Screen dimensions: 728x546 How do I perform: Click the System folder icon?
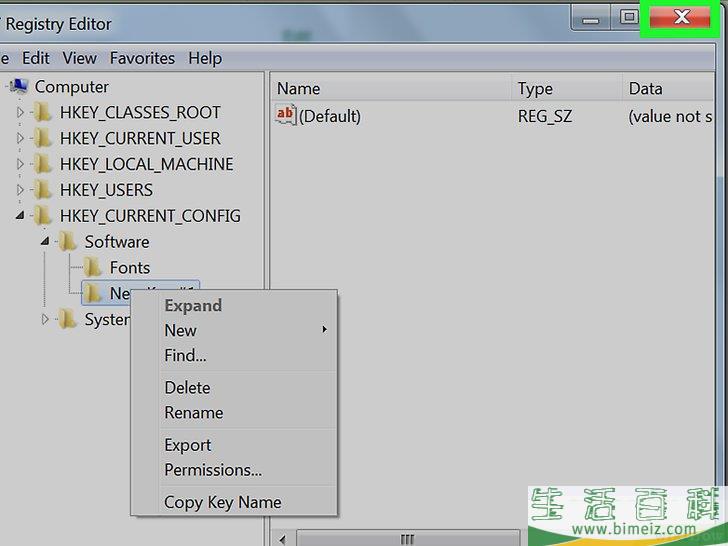coord(67,319)
